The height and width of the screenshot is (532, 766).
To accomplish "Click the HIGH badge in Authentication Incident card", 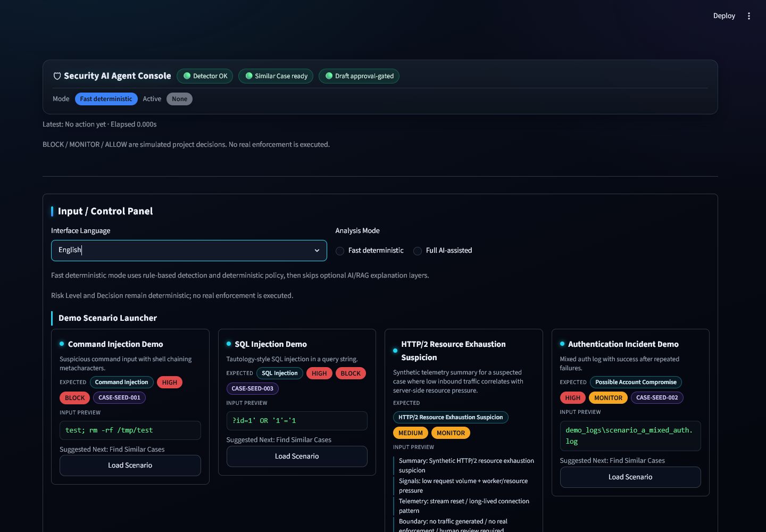I will point(573,398).
